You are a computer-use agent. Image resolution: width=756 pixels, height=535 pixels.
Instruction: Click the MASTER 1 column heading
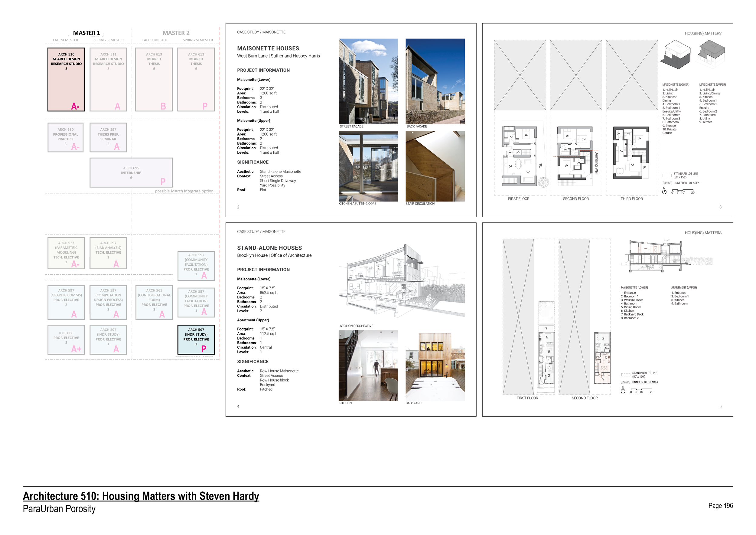click(x=86, y=33)
